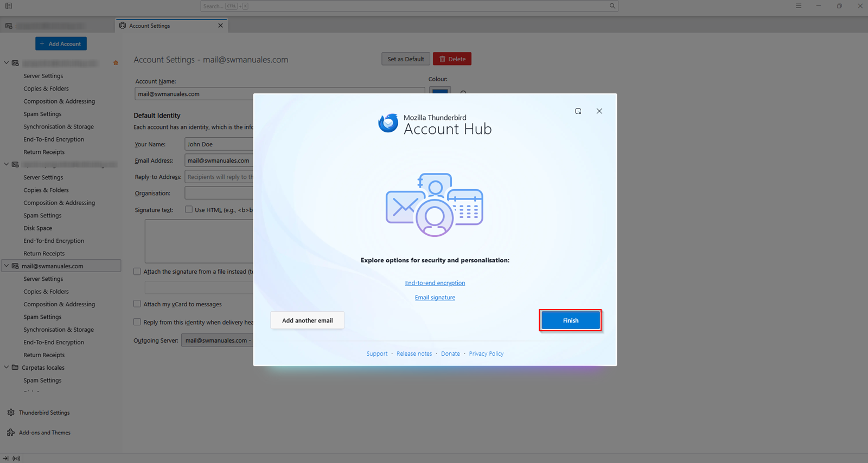Open Server Settings under mail@swmanuales.com

click(x=43, y=279)
